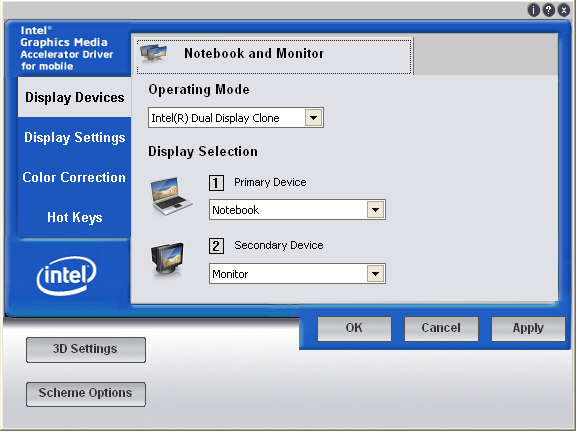577x435 pixels.
Task: Click the Intel logo
Action: click(x=67, y=275)
